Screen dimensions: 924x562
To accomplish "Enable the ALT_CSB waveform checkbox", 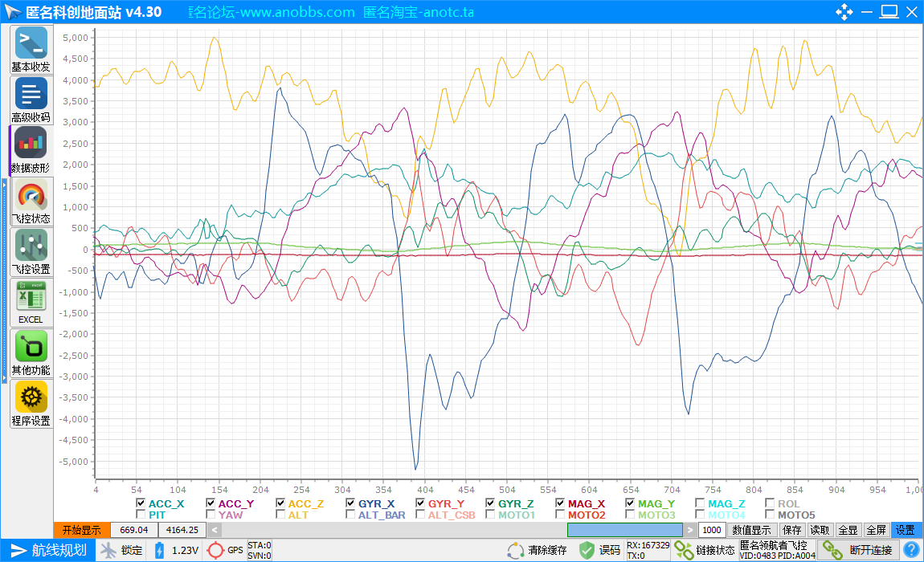I will pos(420,515).
